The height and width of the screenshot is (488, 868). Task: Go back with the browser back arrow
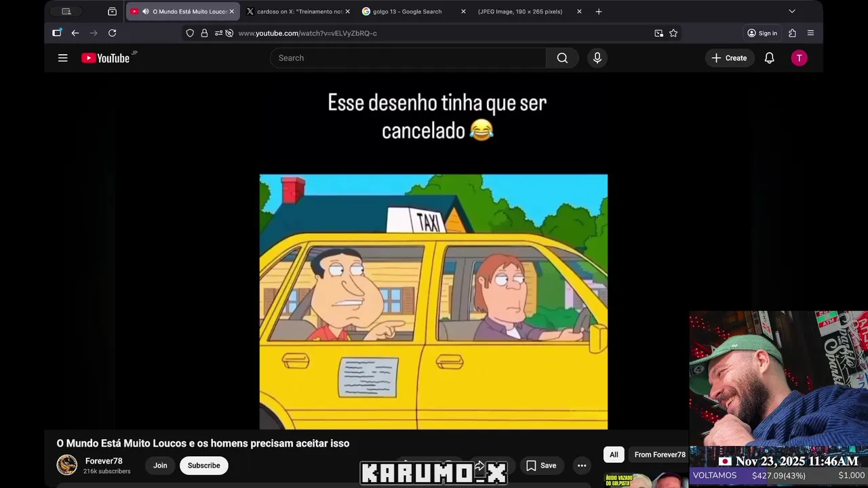tap(75, 33)
